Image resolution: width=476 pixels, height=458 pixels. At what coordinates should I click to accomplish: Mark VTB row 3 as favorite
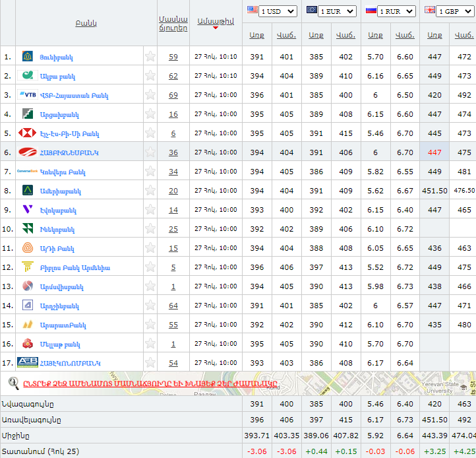point(150,94)
